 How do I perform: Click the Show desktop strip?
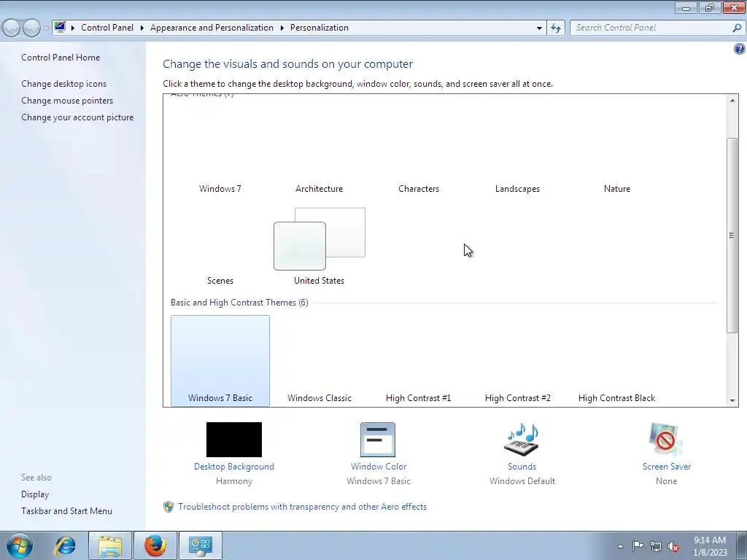(x=741, y=545)
